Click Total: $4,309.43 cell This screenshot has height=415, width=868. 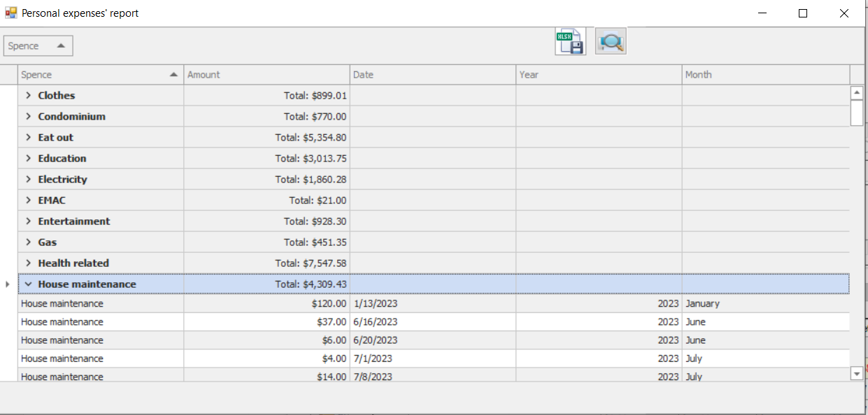pos(266,284)
